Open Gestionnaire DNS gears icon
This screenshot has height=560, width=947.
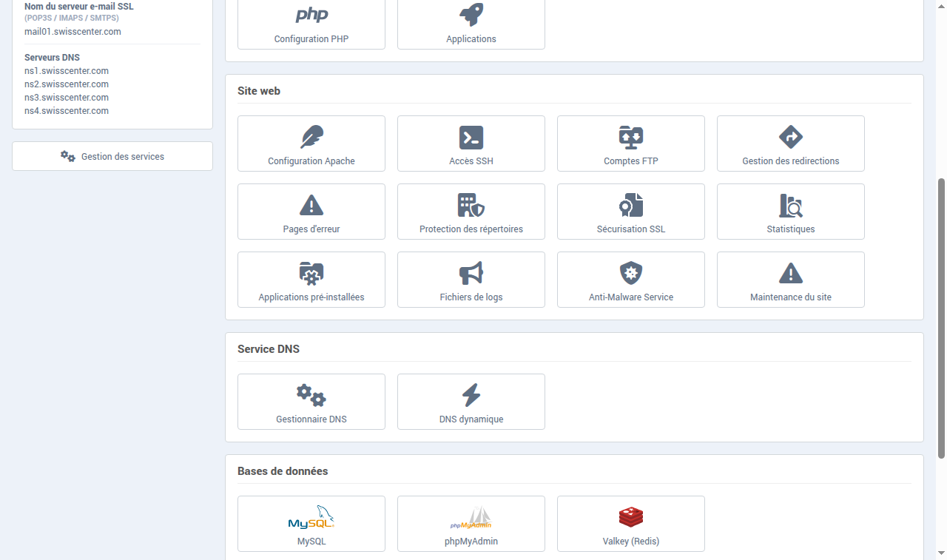click(x=311, y=395)
